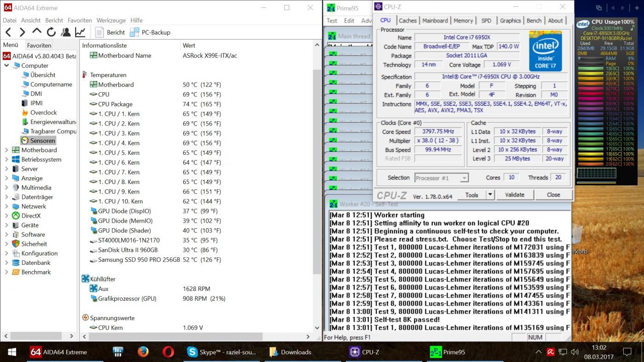The image size is (644, 362).
Task: Open Werkzeuge menu in AIDA64
Action: click(x=111, y=20)
